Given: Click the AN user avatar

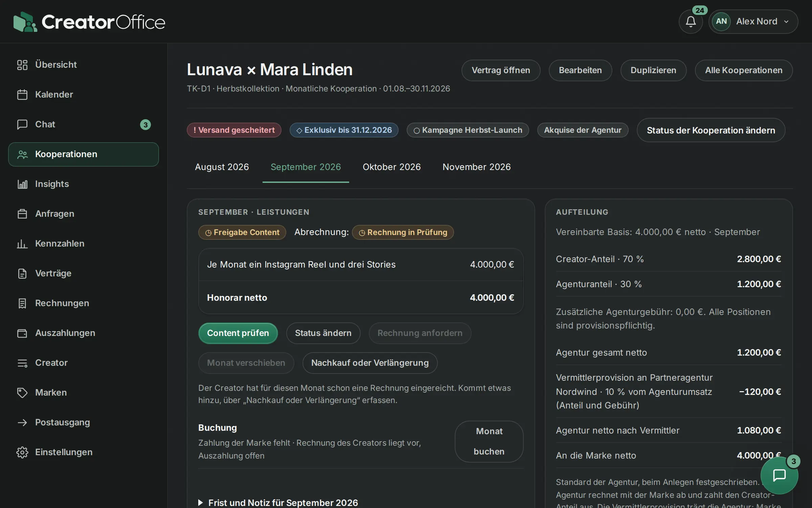Looking at the screenshot, I should coord(721,21).
